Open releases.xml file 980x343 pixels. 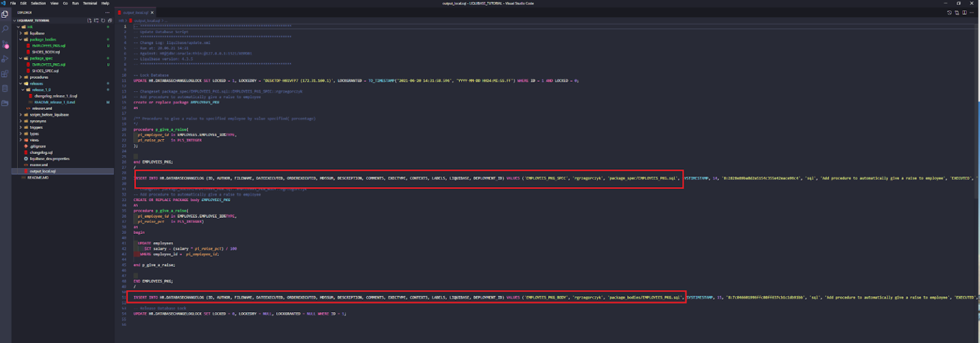(x=62, y=109)
